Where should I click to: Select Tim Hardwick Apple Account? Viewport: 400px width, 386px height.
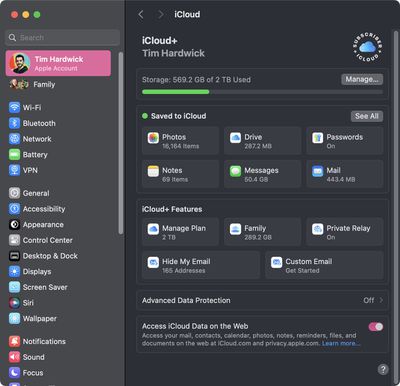pyautogui.click(x=58, y=63)
